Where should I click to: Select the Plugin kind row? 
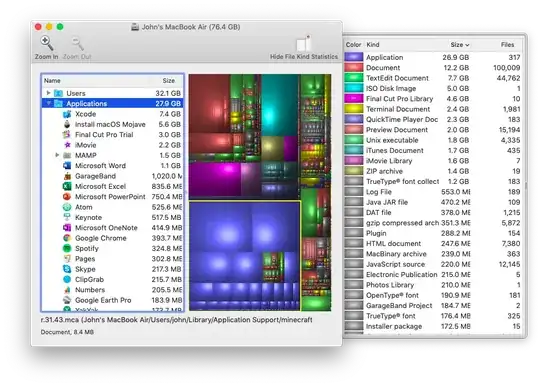coord(433,233)
